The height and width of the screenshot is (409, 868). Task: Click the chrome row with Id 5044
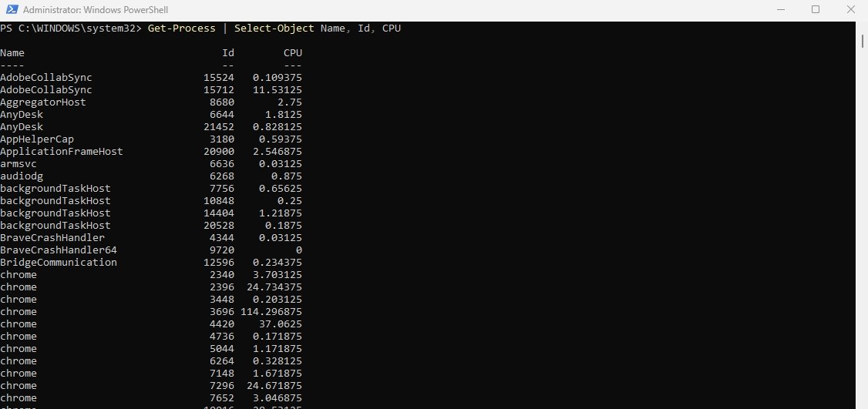(151, 349)
